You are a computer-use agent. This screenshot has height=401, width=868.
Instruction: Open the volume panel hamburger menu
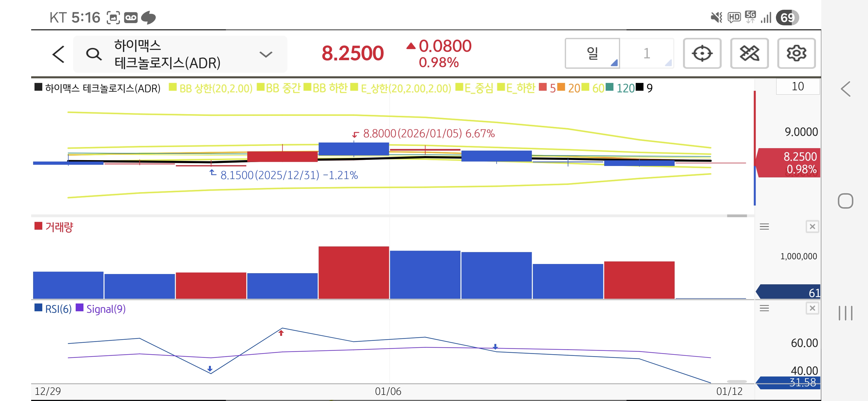764,227
